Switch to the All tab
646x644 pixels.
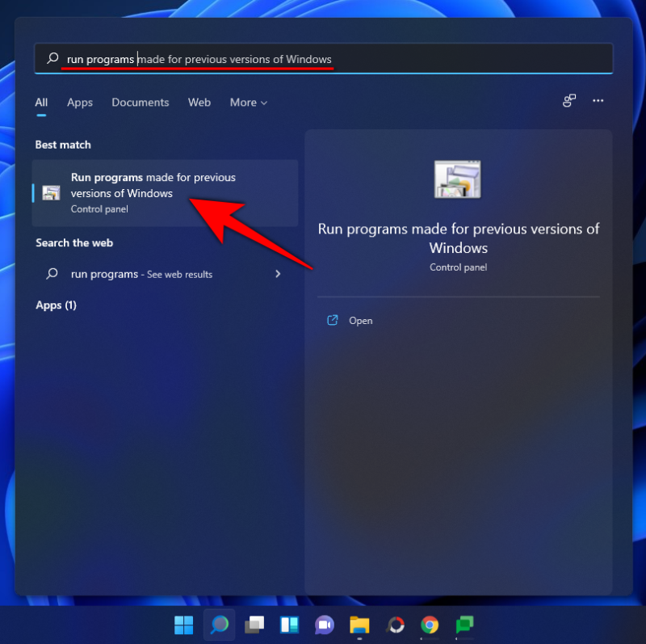click(41, 103)
